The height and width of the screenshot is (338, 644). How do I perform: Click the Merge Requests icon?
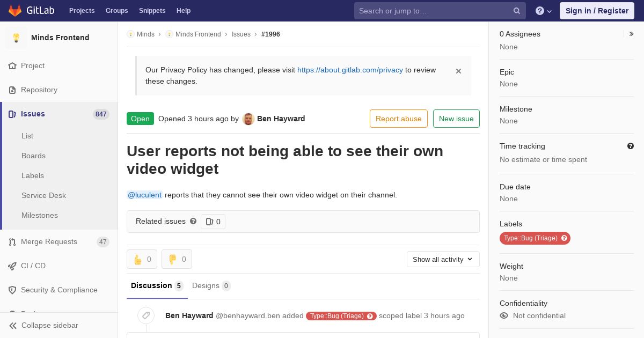[12, 242]
